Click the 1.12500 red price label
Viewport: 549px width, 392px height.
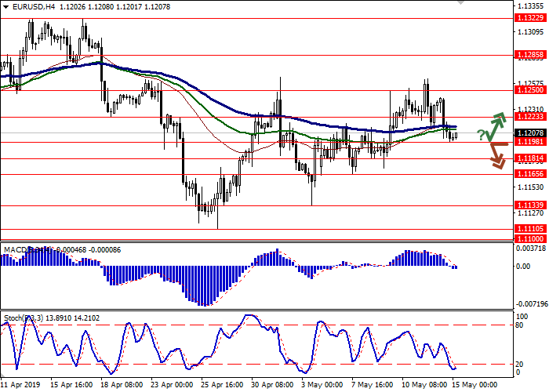click(530, 90)
